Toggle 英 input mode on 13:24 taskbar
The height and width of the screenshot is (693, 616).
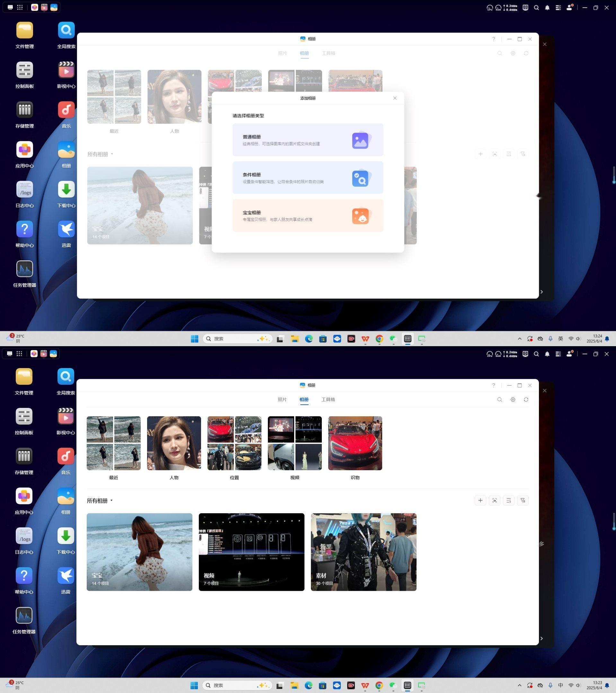pos(561,339)
